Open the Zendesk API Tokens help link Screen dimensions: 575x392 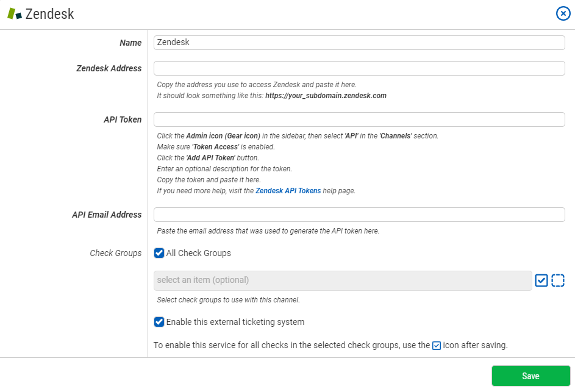pos(288,191)
